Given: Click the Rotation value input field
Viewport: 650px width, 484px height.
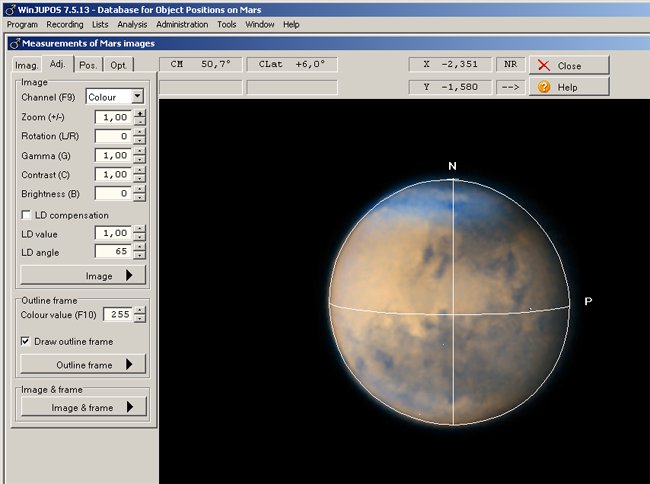Looking at the screenshot, I should pyautogui.click(x=112, y=136).
